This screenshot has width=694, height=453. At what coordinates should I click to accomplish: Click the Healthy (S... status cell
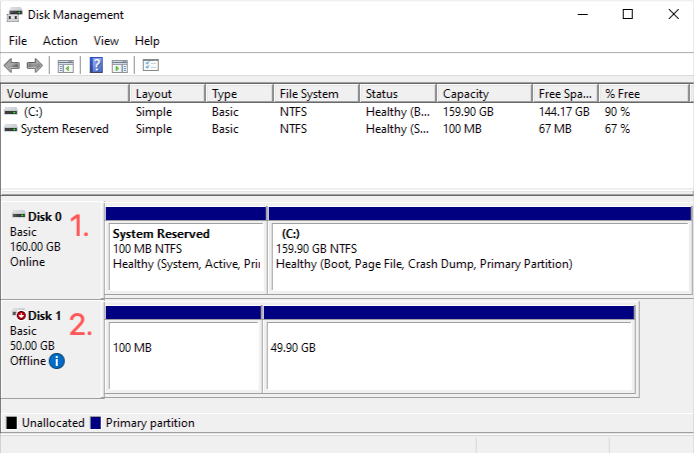coord(397,129)
